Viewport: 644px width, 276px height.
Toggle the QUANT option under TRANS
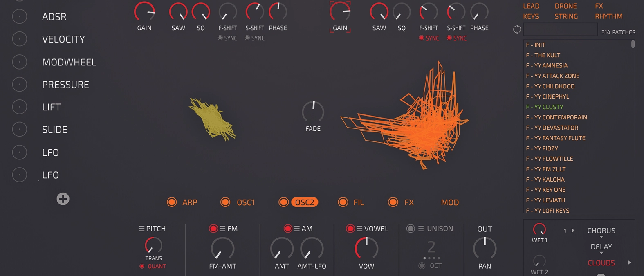click(x=142, y=266)
